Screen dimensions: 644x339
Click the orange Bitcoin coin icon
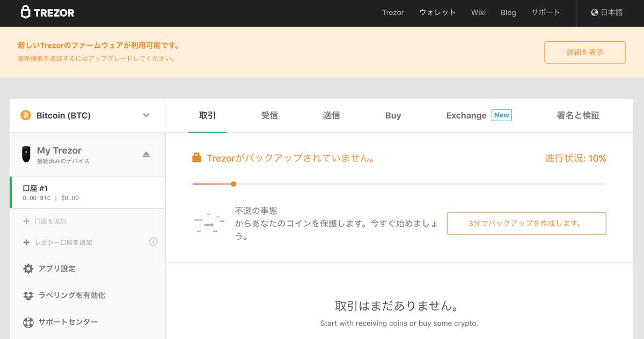click(x=26, y=115)
